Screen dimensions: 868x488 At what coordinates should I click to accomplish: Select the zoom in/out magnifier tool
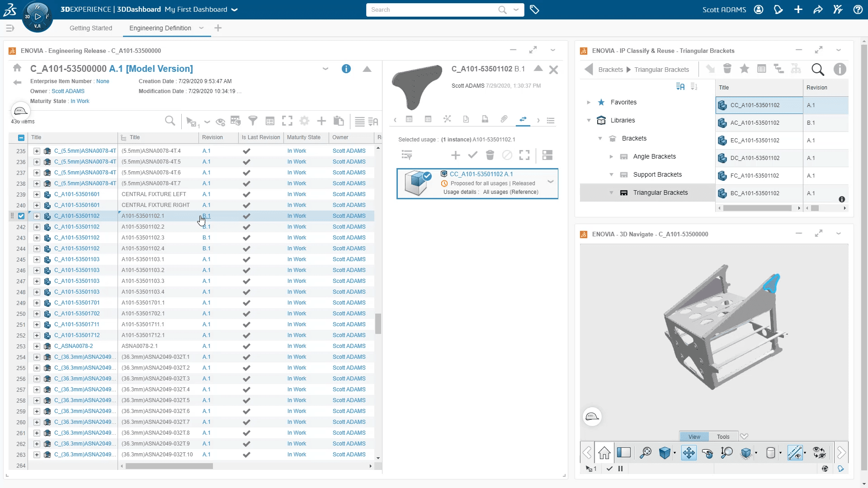pos(727,452)
